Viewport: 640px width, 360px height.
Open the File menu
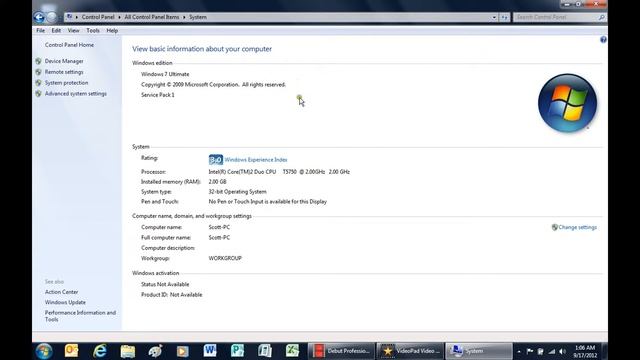(x=40, y=31)
